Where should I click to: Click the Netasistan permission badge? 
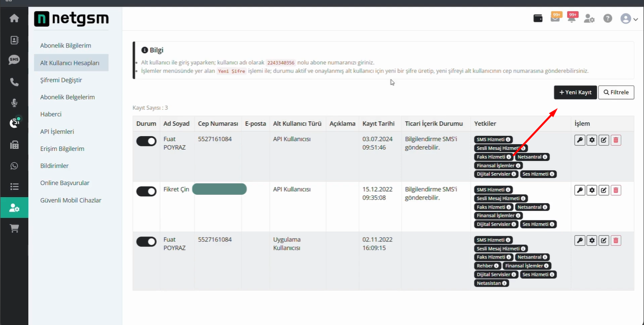[492, 283]
